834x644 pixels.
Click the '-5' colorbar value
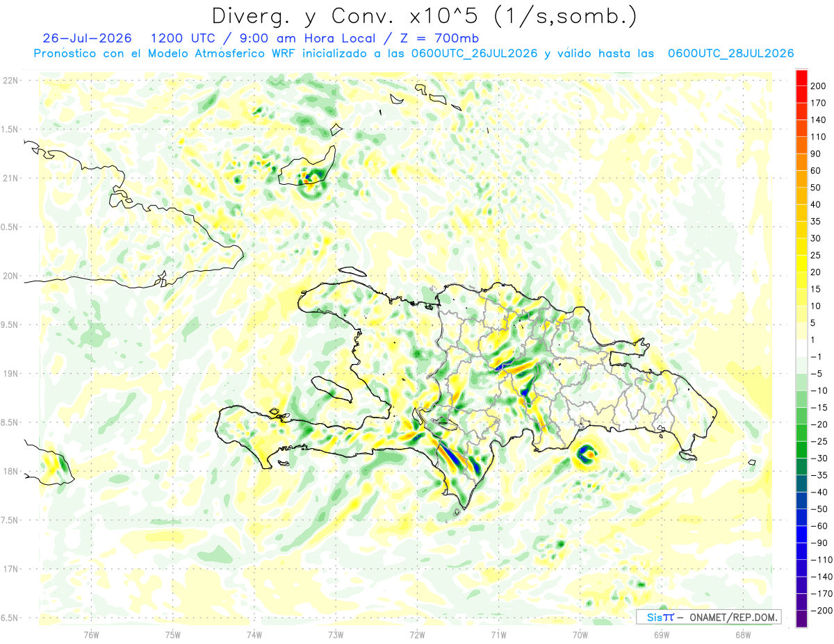coord(817,373)
